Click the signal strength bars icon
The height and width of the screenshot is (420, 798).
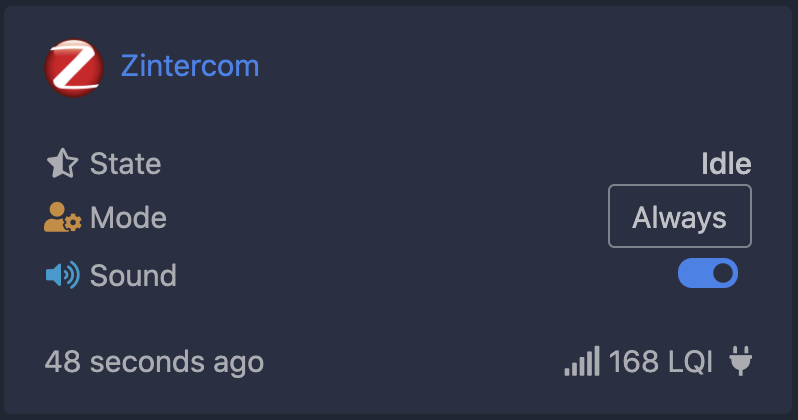coord(582,361)
